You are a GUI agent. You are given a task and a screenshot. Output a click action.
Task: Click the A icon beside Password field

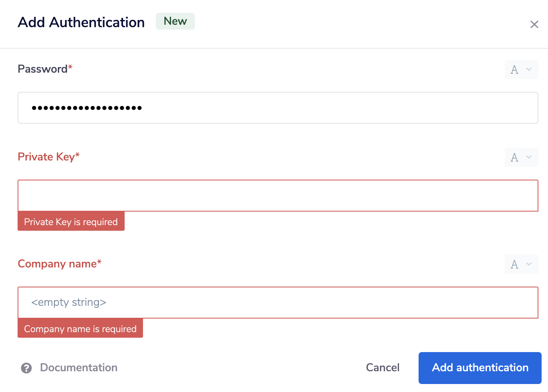pos(515,69)
